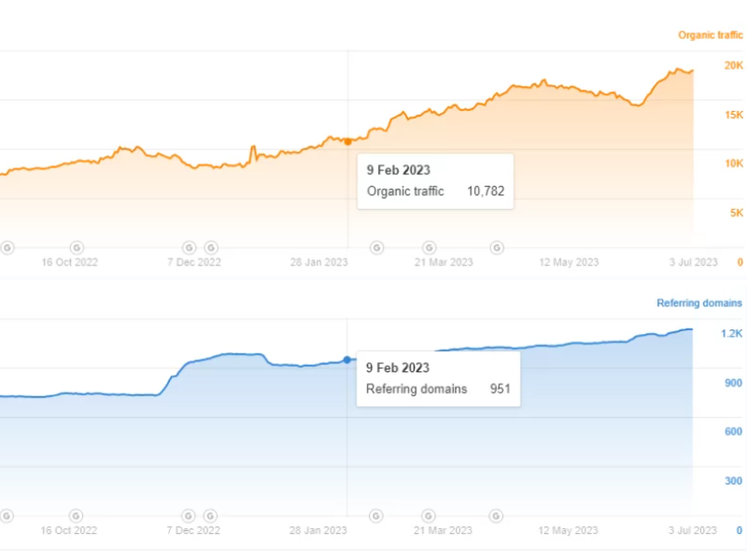
Task: Click the blue data point on the referring domains line
Action: tap(347, 359)
